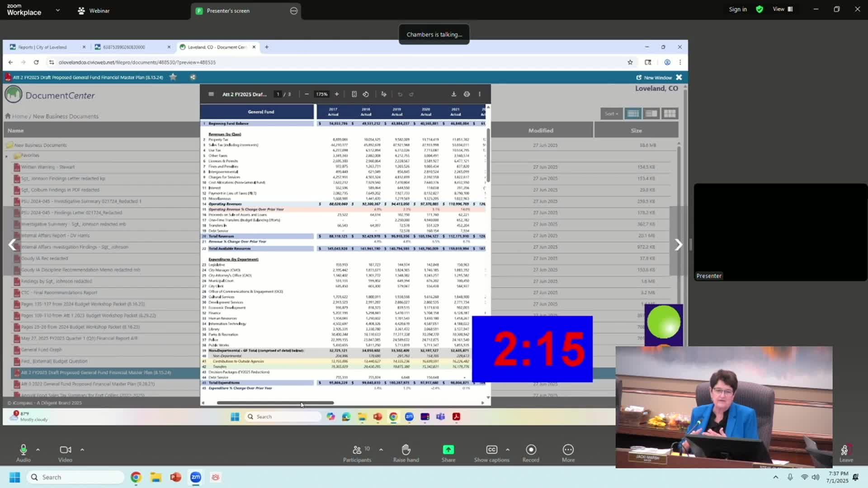Click the green Share screen icon
The width and height of the screenshot is (868, 488).
(448, 450)
